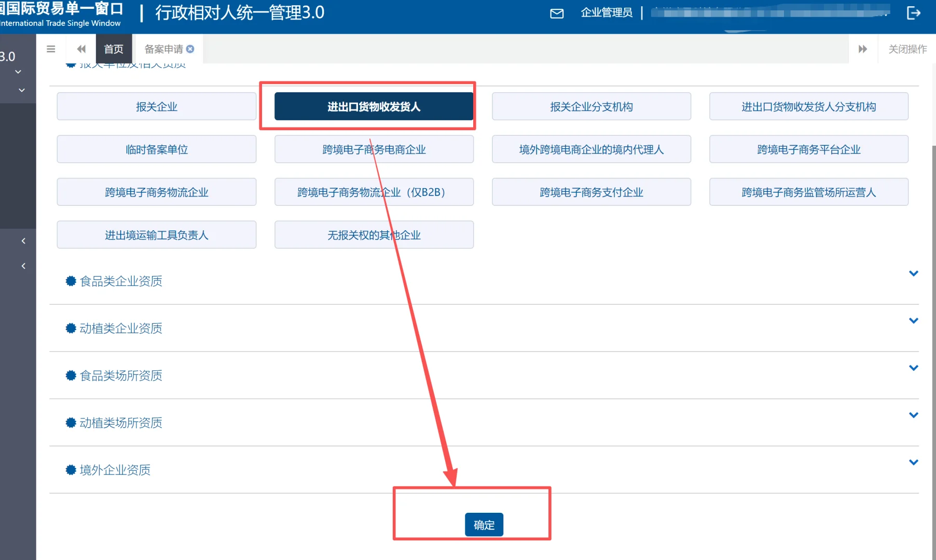Select 无报关权的其他企业 option
Image resolution: width=936 pixels, height=560 pixels.
373,234
